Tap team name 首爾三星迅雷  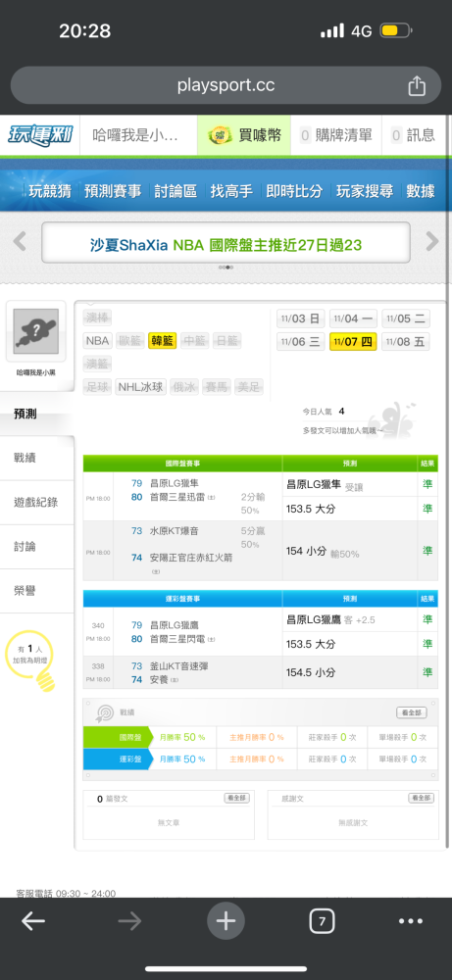click(178, 498)
